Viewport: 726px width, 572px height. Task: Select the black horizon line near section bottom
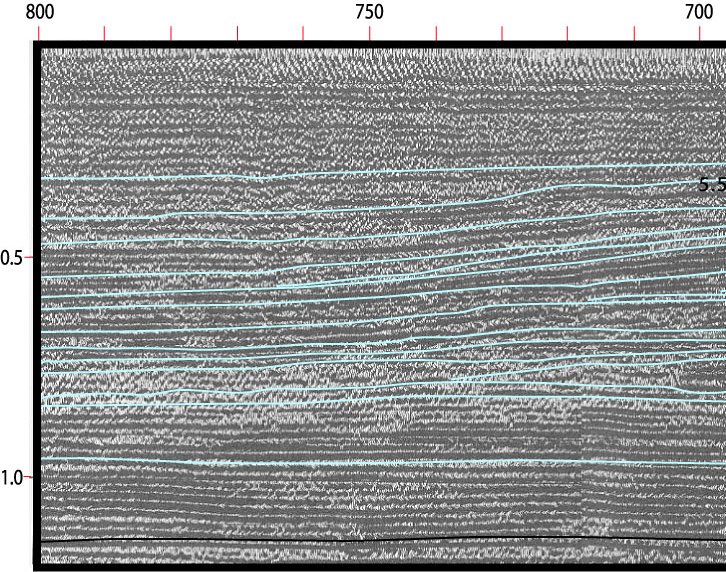click(x=383, y=539)
